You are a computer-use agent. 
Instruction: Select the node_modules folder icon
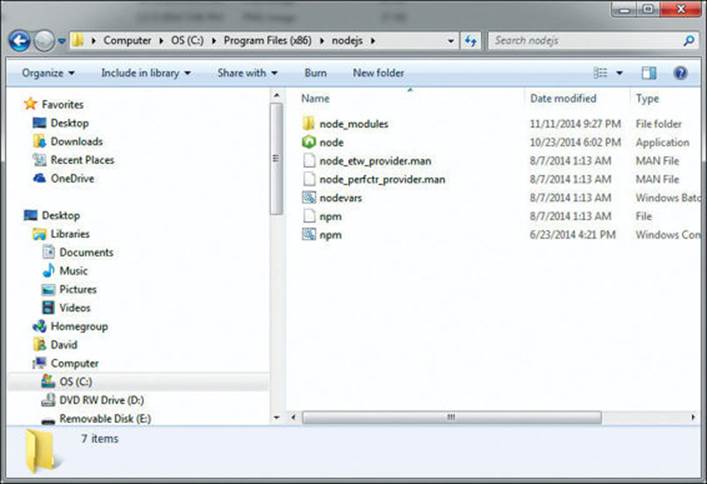point(309,124)
